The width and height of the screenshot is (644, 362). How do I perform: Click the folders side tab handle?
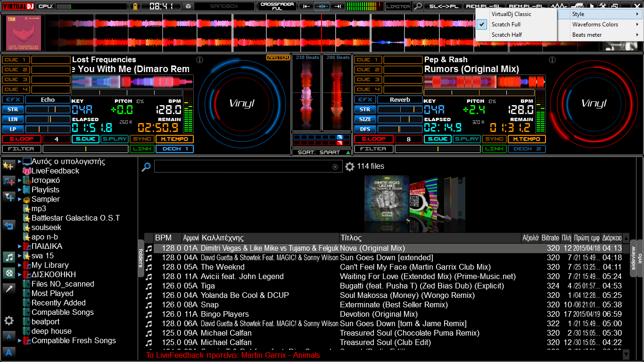pyautogui.click(x=141, y=258)
